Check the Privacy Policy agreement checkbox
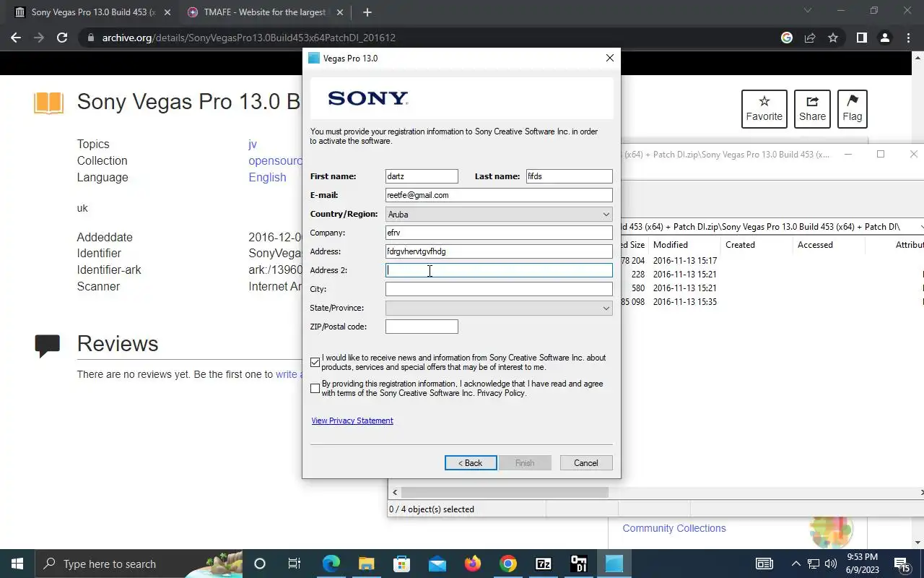Screen dimensions: 924x578 315,389
